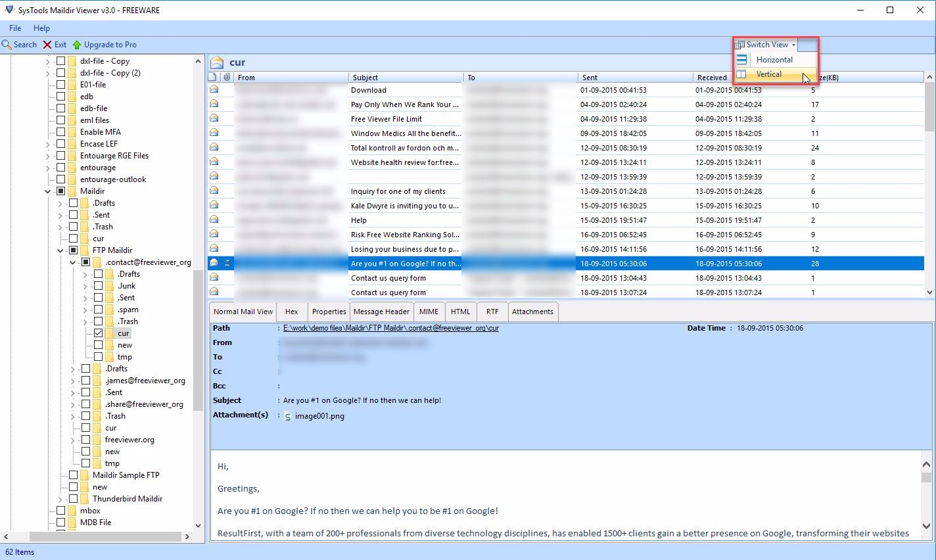
Task: Check the Thunderbird Maildir checkbox
Action: point(72,498)
